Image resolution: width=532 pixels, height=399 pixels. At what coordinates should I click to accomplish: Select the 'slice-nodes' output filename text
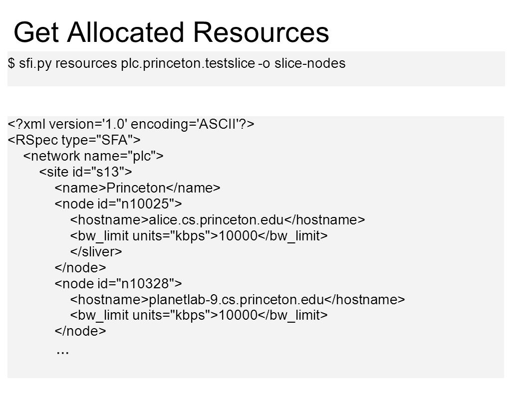[x=310, y=63]
